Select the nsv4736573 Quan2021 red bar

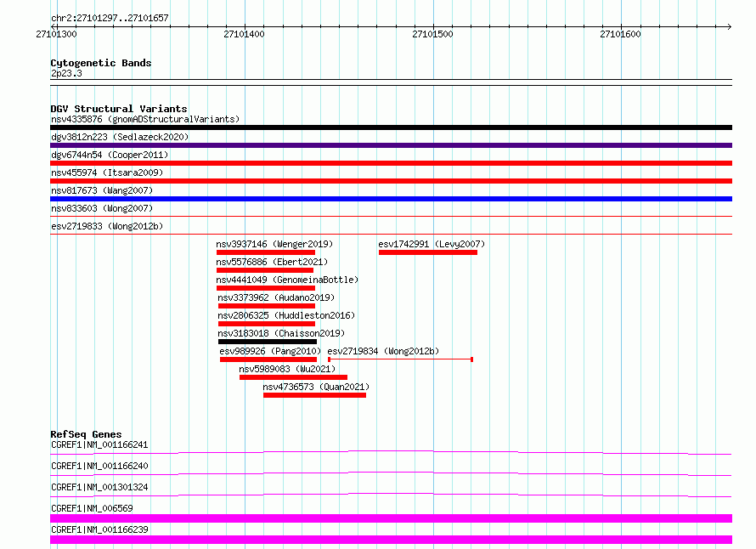[x=314, y=395]
